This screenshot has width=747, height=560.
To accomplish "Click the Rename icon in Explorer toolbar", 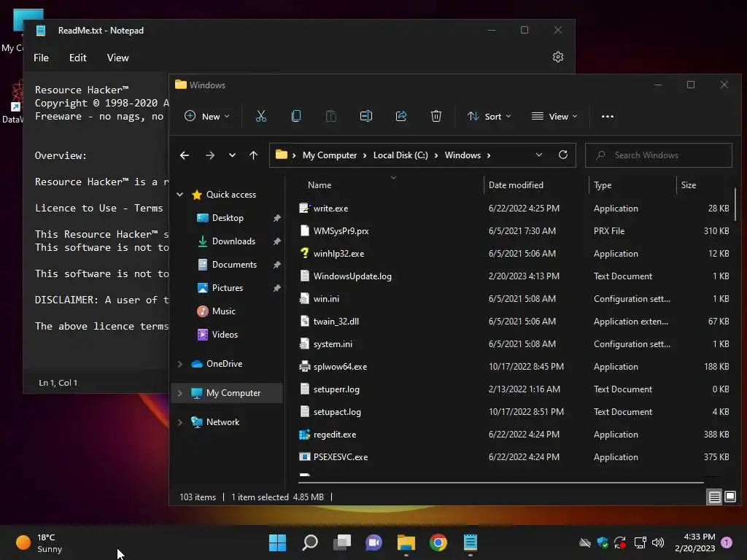I will (x=366, y=116).
